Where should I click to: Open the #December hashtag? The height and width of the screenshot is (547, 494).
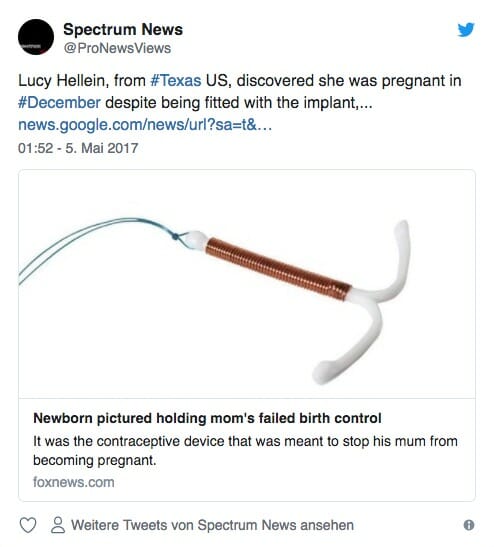[x=59, y=103]
